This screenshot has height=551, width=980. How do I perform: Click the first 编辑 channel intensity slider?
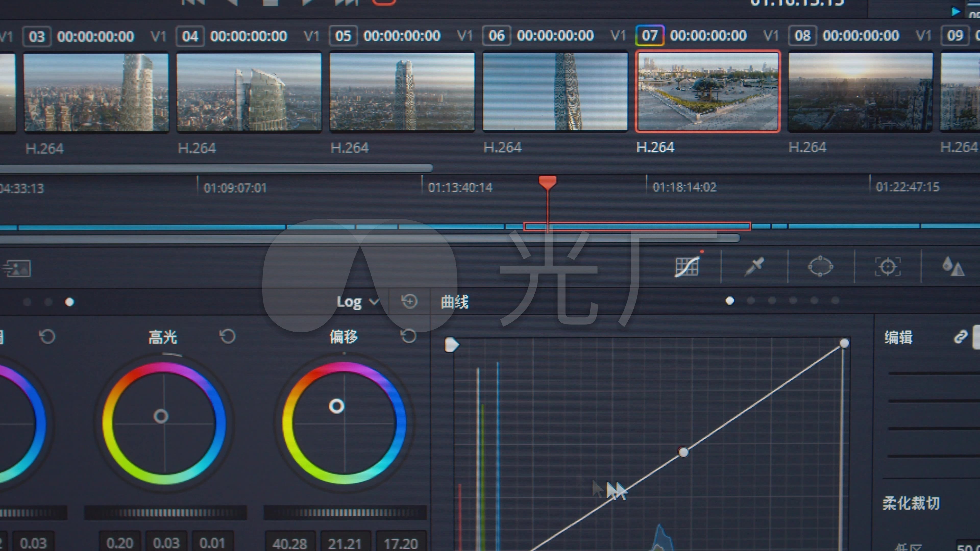(934, 373)
